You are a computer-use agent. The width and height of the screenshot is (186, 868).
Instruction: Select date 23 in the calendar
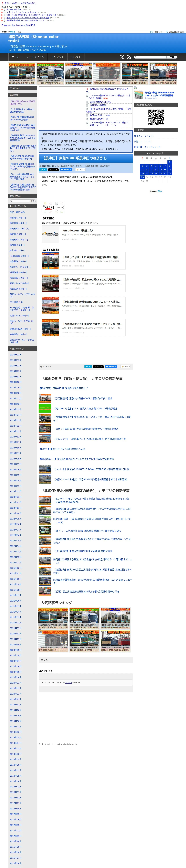[x=142, y=177]
